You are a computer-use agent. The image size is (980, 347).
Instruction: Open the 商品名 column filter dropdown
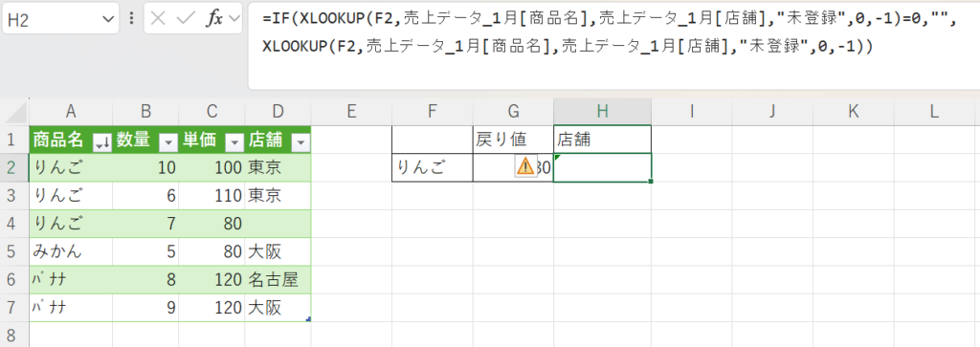(x=101, y=143)
